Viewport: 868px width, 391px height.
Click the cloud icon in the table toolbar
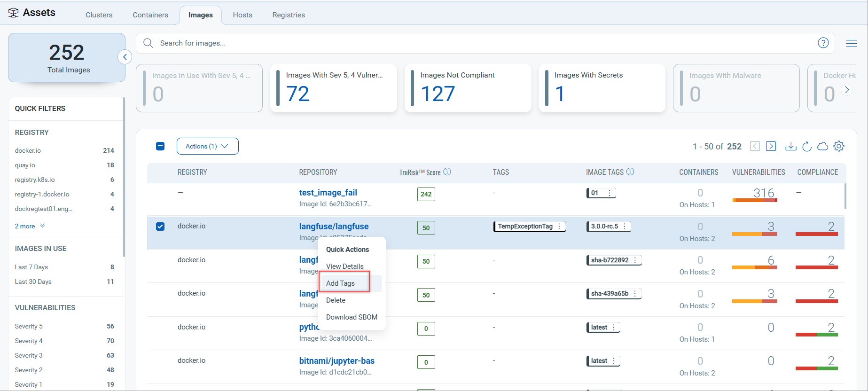coord(822,146)
